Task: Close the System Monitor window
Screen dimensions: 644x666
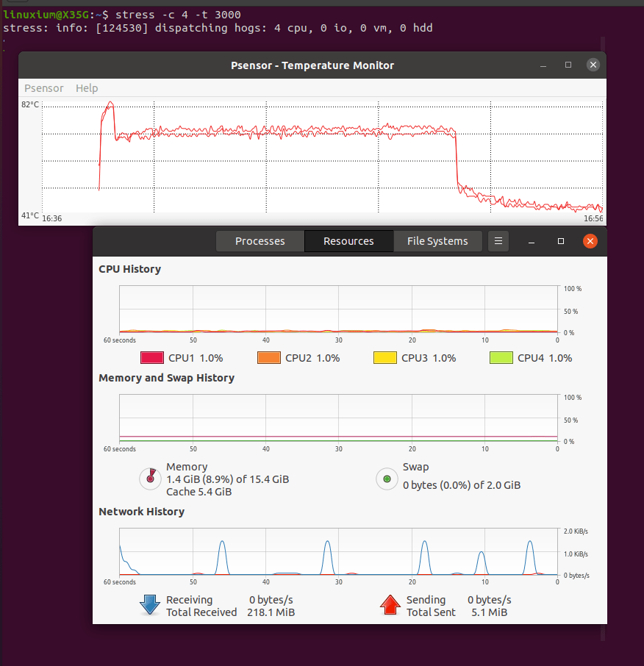Action: [590, 241]
